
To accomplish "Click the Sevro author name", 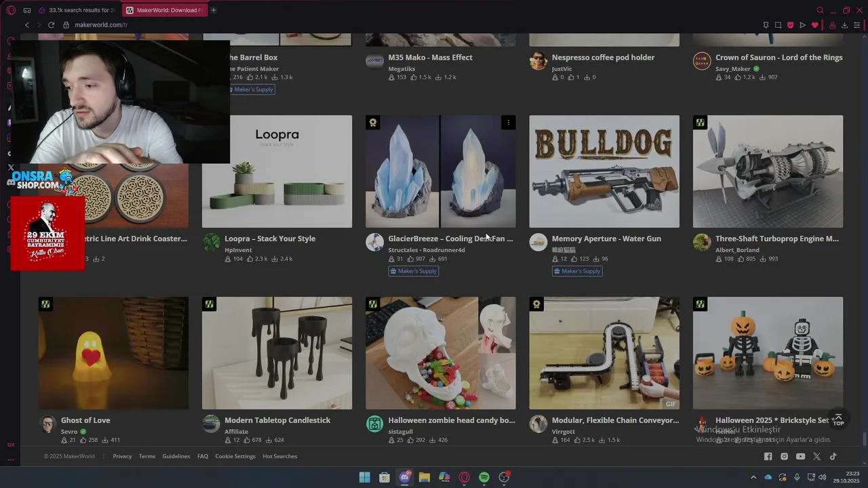I will 69,432.
